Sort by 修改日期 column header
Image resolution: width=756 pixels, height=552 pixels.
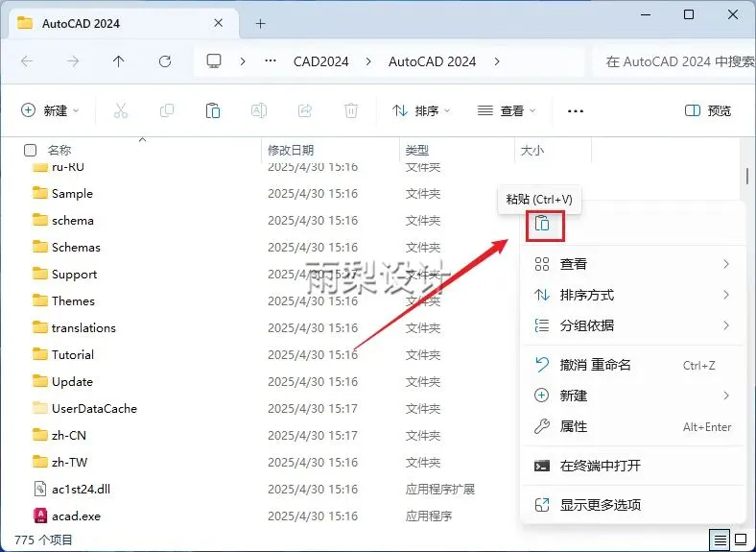click(x=291, y=150)
